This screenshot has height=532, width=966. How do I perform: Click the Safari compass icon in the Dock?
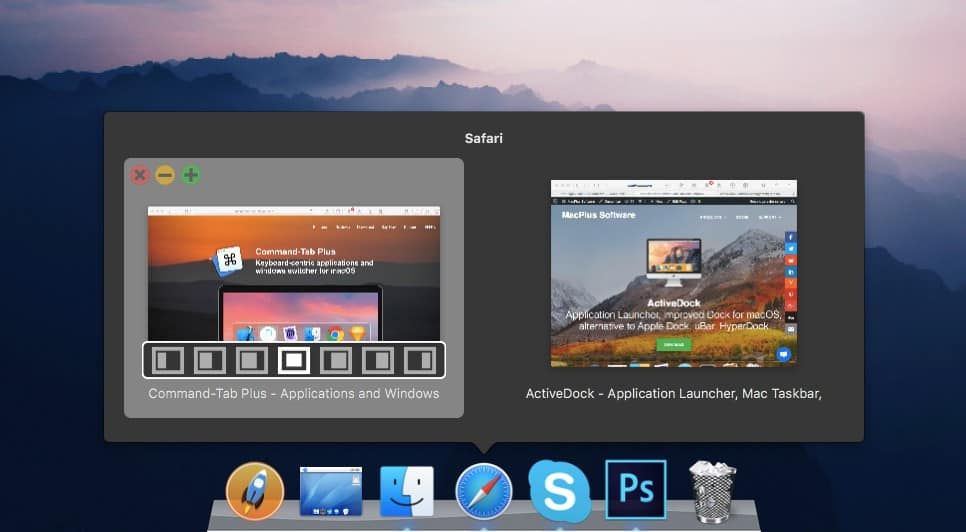[x=484, y=493]
